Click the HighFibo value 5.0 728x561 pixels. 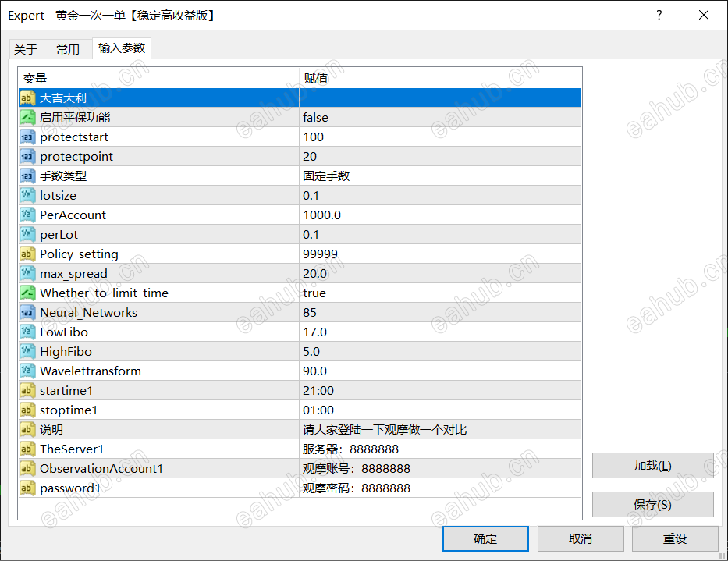click(311, 352)
